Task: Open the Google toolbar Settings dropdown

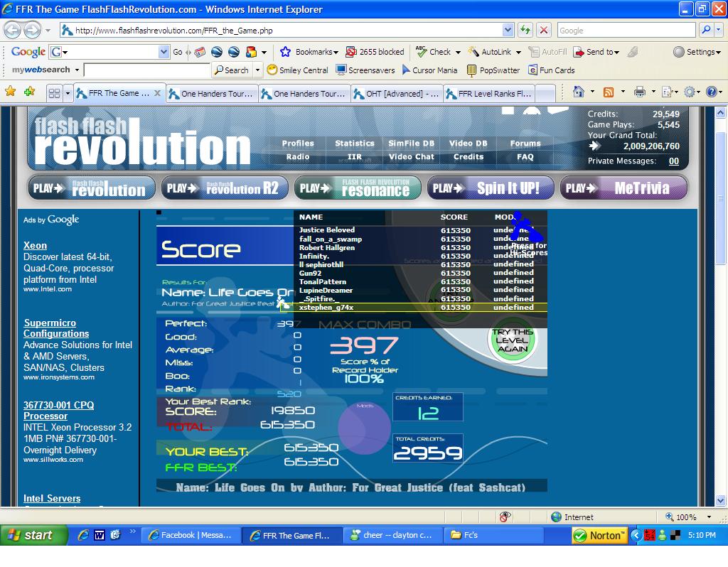Action: pos(697,52)
